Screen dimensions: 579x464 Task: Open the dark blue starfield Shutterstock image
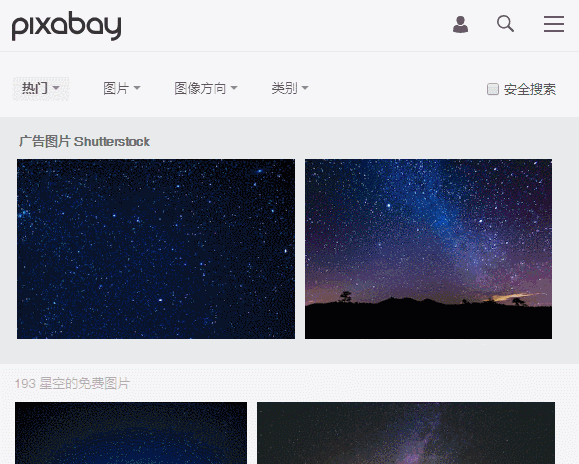point(156,249)
